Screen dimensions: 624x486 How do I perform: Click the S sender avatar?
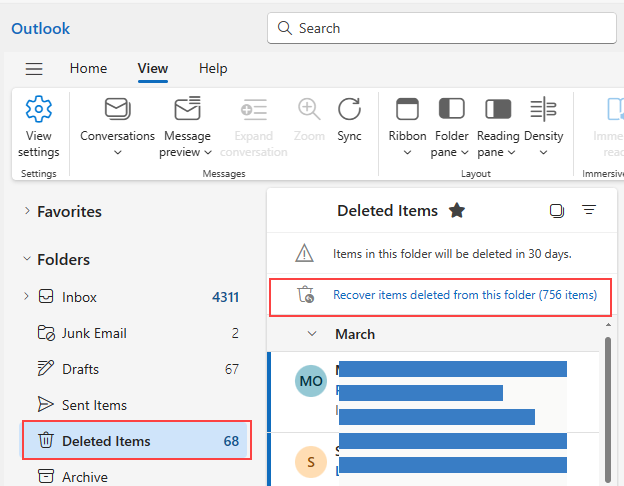tap(311, 462)
